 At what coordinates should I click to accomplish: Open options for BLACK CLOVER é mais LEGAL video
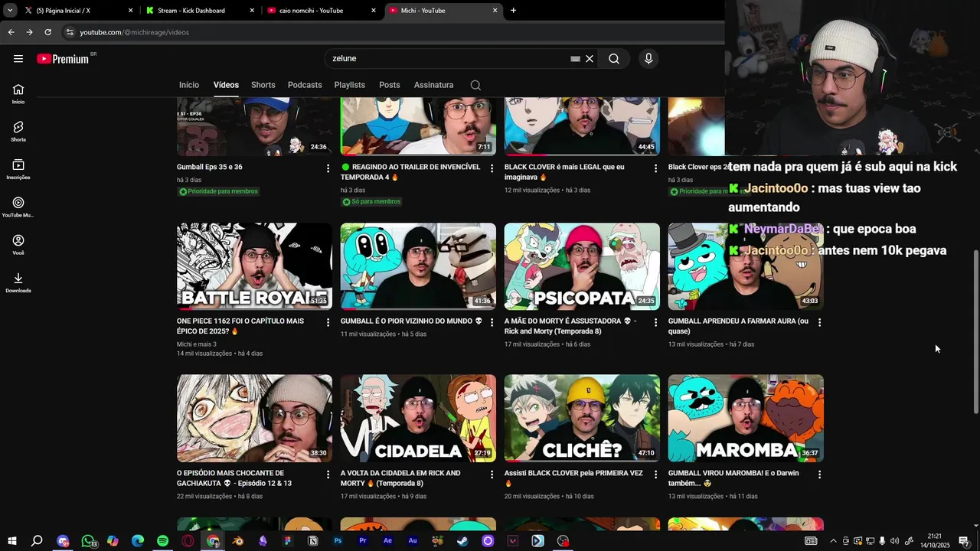pyautogui.click(x=656, y=168)
